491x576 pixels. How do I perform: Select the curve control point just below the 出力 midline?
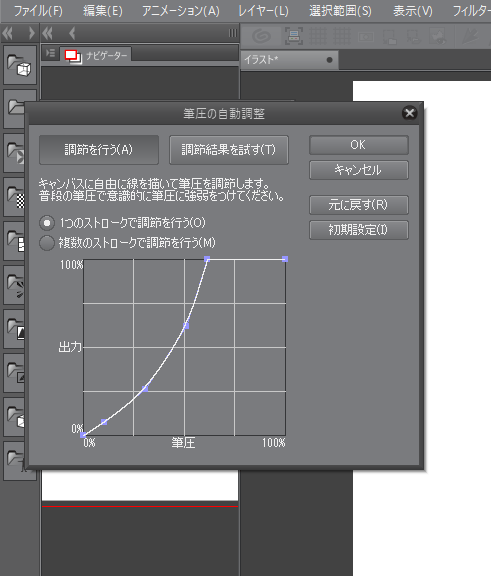click(145, 389)
